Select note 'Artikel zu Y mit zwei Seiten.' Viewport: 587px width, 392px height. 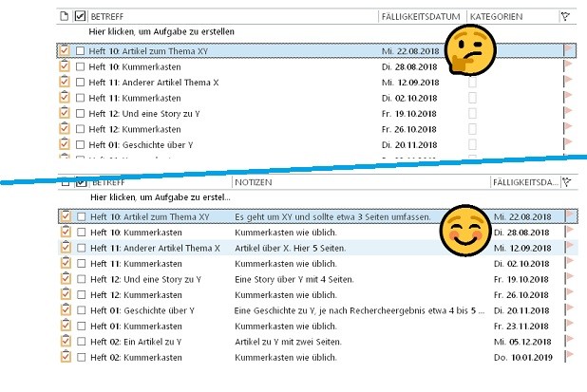pyautogui.click(x=288, y=342)
